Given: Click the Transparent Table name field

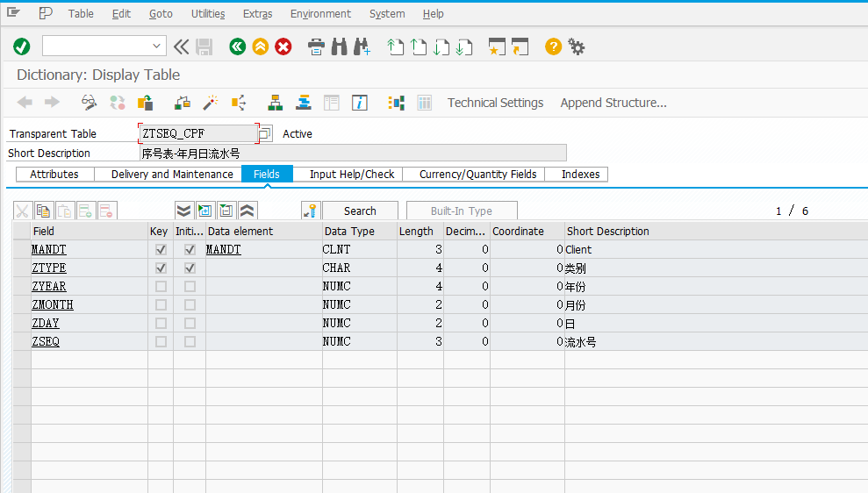Looking at the screenshot, I should (198, 133).
